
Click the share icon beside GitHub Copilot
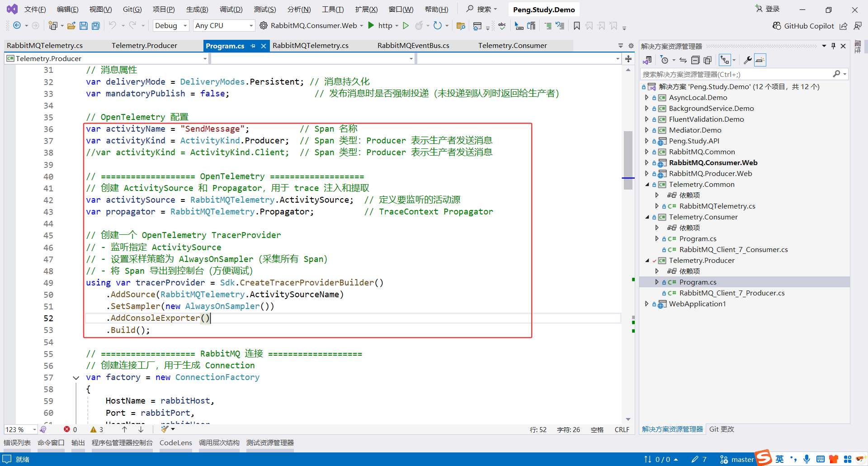[844, 26]
